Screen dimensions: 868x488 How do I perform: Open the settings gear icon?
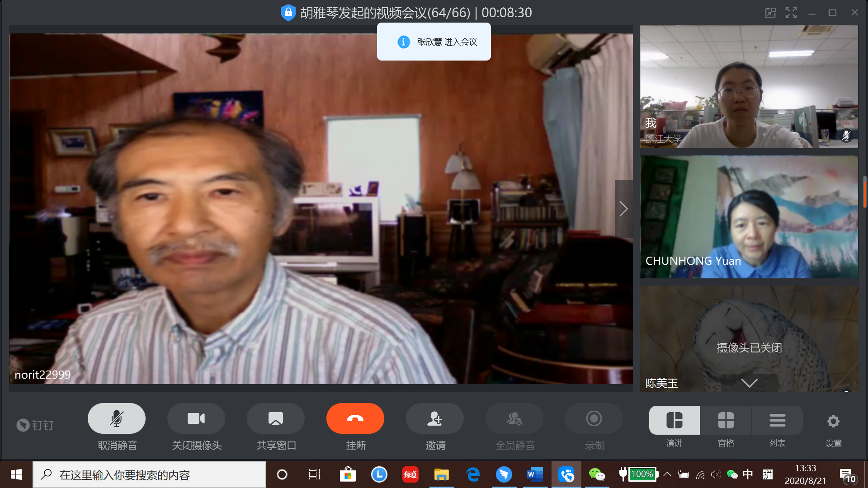tap(833, 422)
